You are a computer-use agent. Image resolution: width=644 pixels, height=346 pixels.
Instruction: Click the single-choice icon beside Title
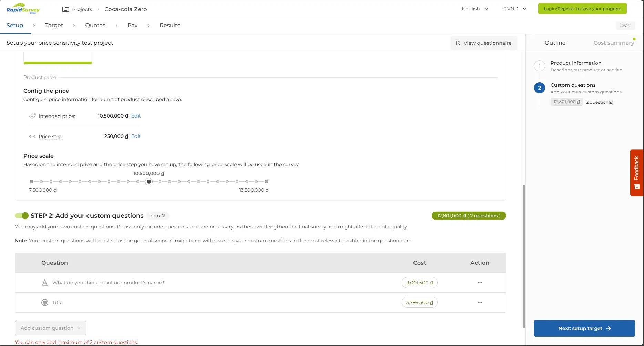tap(45, 303)
